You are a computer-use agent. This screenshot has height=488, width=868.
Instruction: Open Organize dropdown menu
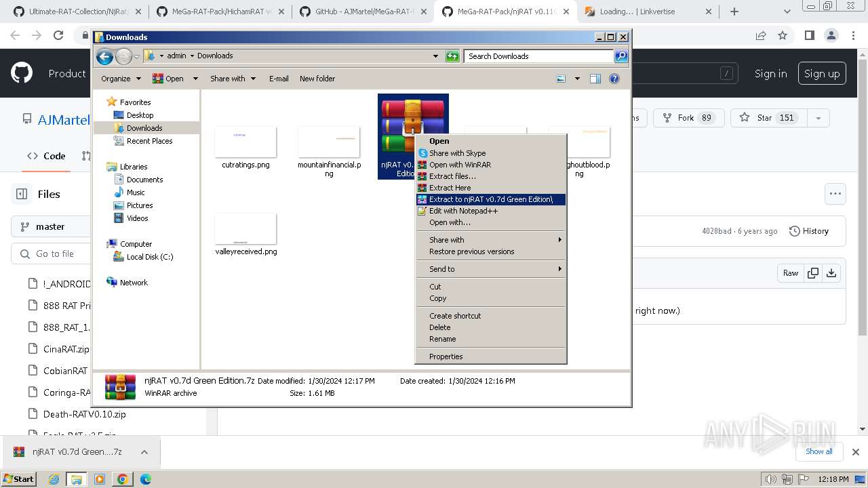point(121,79)
